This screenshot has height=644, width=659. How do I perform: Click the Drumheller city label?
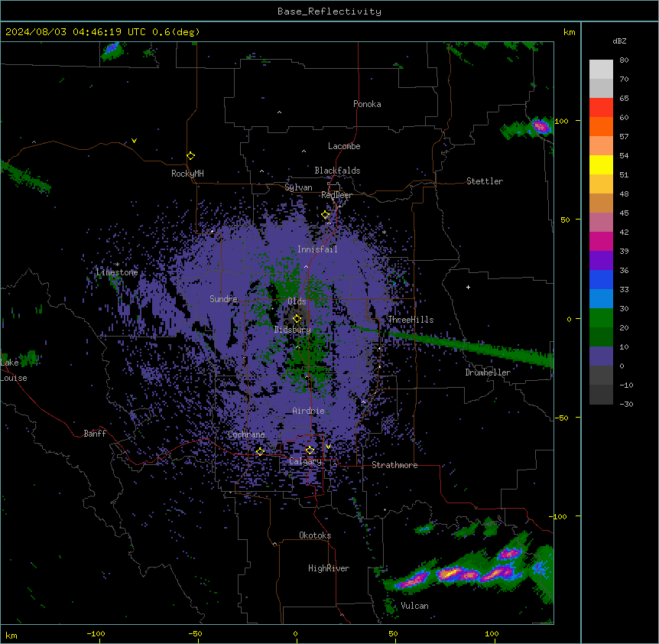[488, 372]
